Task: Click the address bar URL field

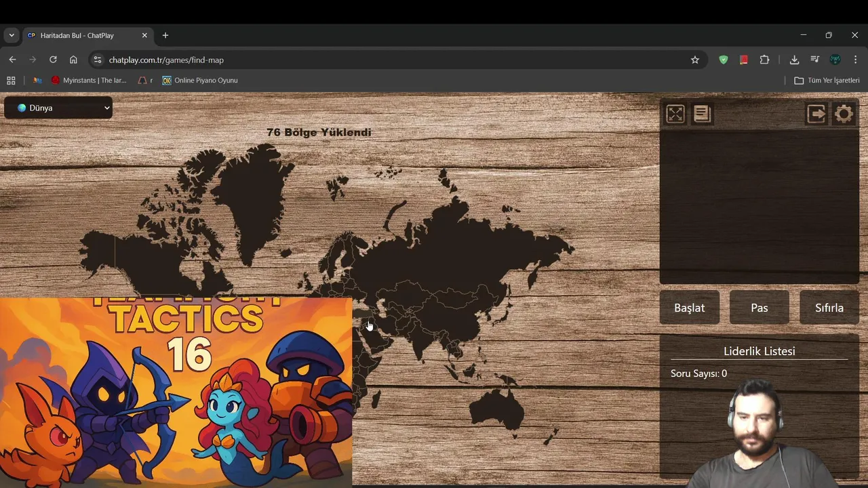Action: pos(397,60)
